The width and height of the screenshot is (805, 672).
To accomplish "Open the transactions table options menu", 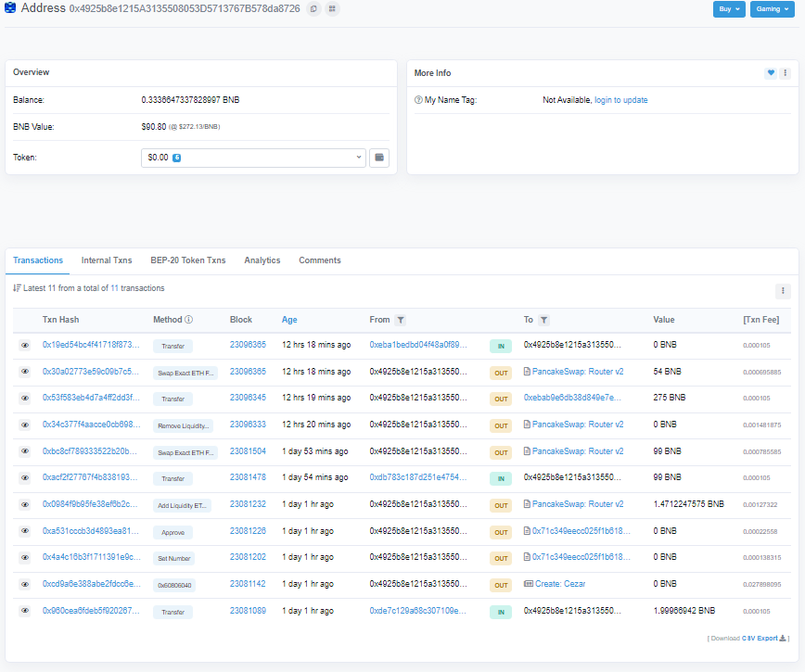I will [782, 292].
